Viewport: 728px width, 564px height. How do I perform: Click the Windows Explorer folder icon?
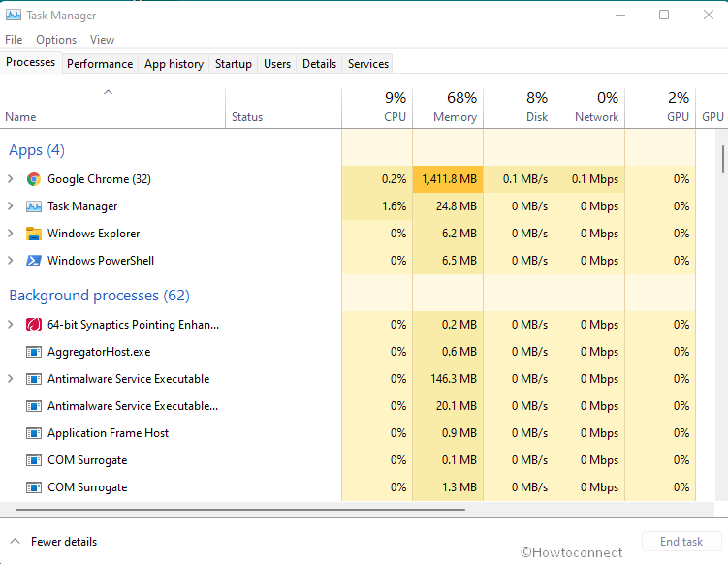click(33, 234)
